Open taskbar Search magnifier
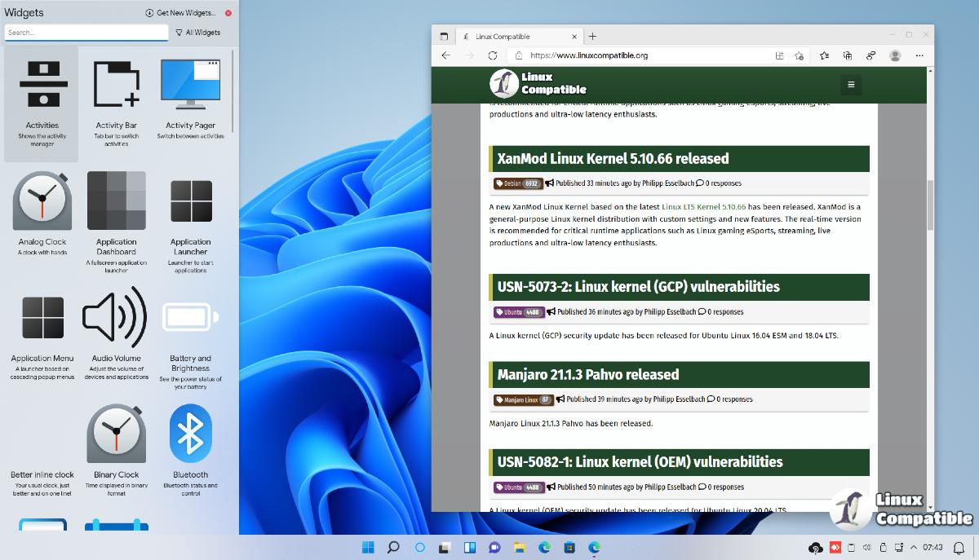 click(x=392, y=547)
